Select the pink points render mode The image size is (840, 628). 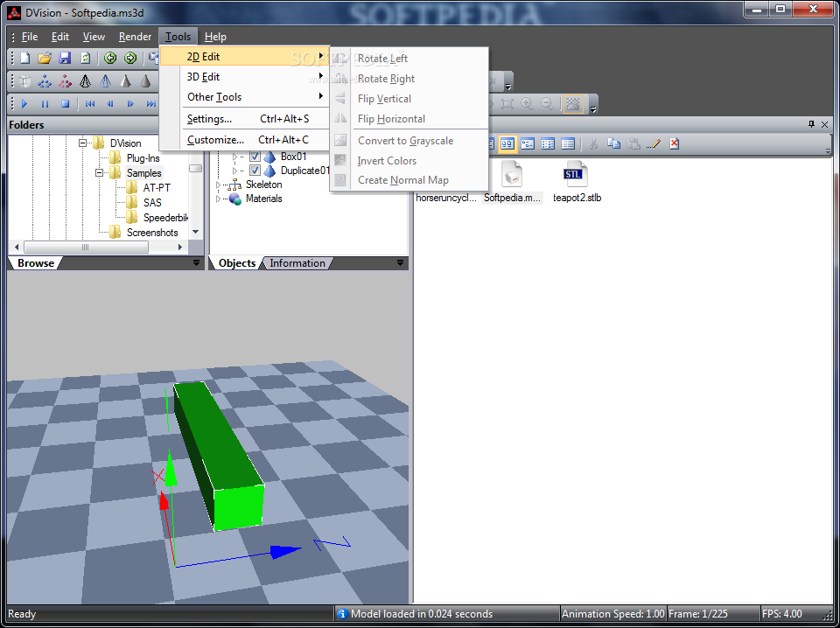[65, 81]
